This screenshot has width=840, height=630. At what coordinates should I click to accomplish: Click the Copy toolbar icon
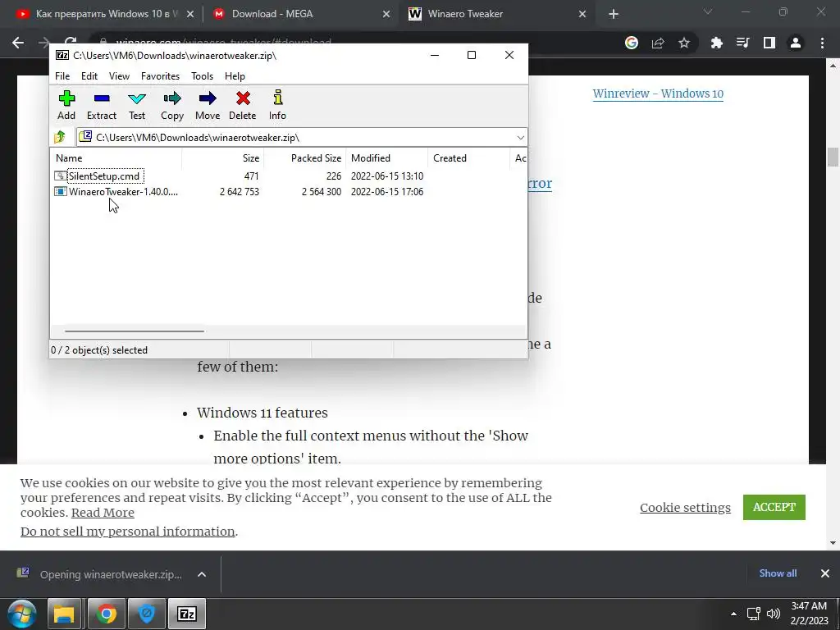click(172, 105)
